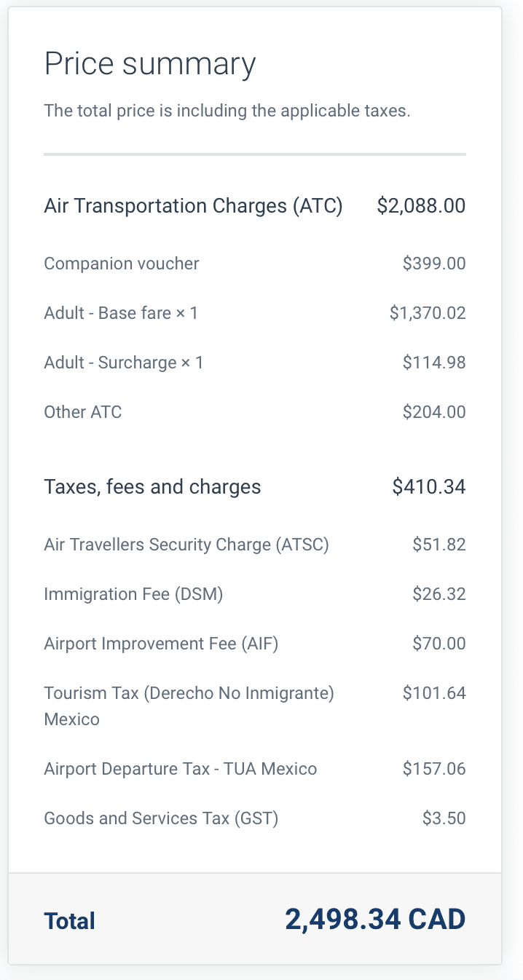Select Adult - Surcharge × 1 row
This screenshot has height=980, width=523.
point(124,363)
